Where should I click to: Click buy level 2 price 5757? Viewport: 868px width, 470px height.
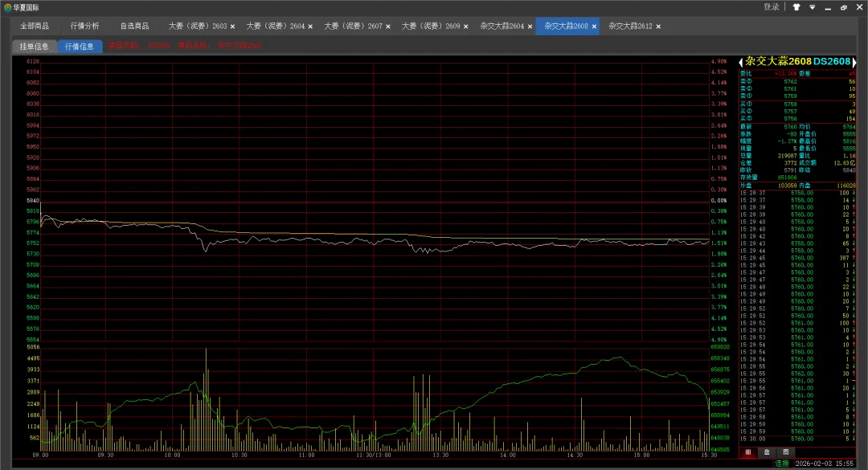tap(790, 111)
